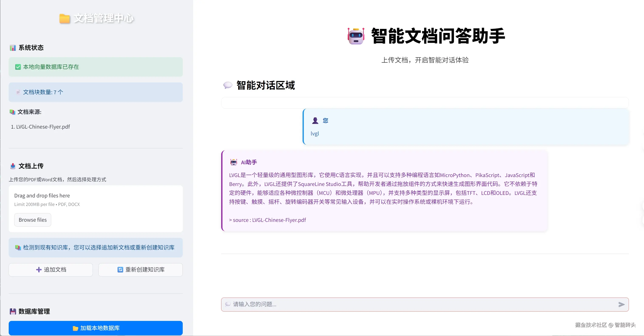The width and height of the screenshot is (644, 336).
Task: Click the 重新创建知识库 button
Action: [x=140, y=269]
